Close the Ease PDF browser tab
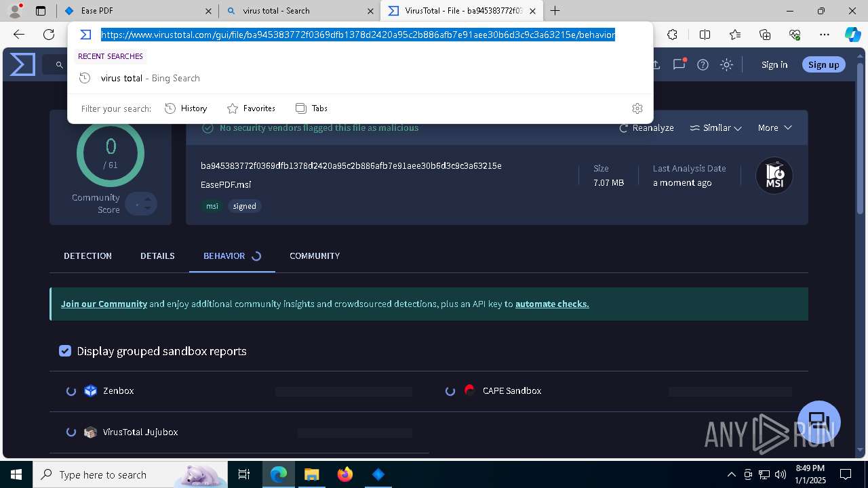Image resolution: width=868 pixels, height=488 pixels. coord(208,11)
